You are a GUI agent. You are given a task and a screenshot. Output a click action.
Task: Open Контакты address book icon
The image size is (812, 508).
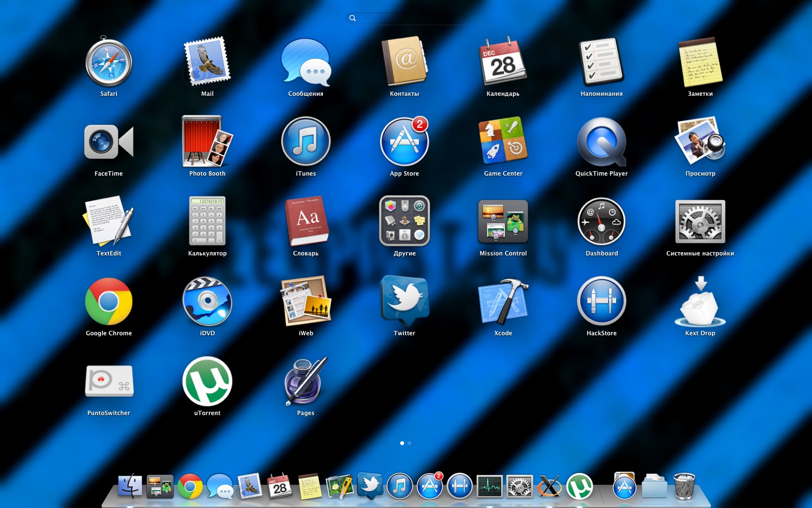tap(405, 62)
